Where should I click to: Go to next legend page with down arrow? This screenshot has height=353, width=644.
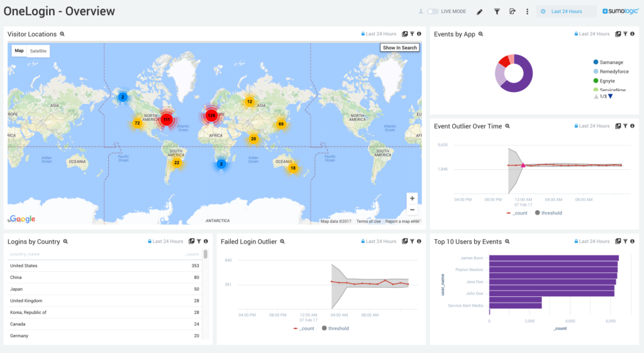click(610, 96)
